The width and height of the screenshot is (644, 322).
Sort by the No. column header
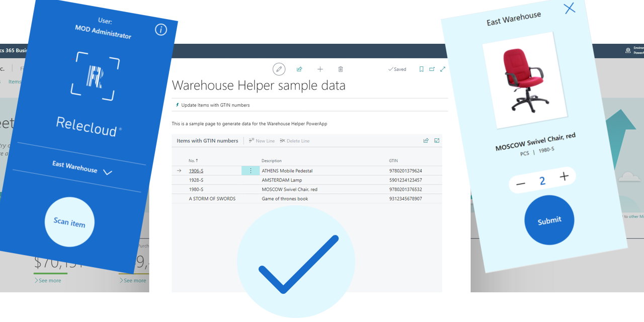(193, 160)
